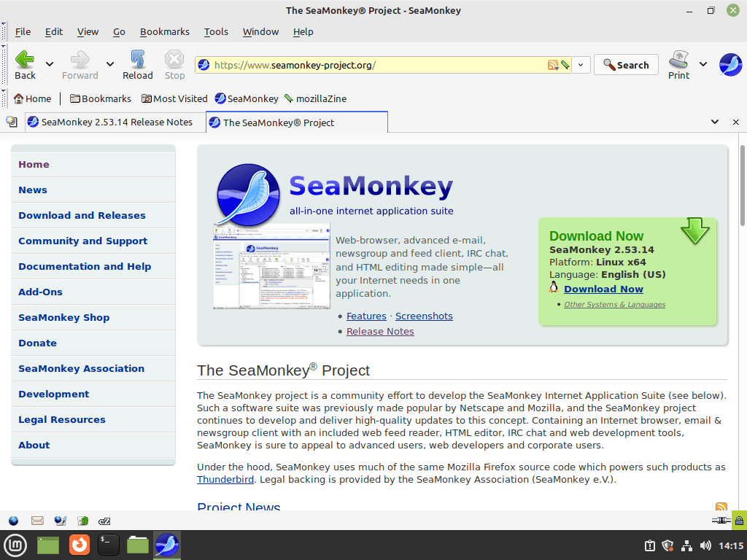Open Other Systems & Languages link
Image resolution: width=747 pixels, height=560 pixels.
(614, 304)
